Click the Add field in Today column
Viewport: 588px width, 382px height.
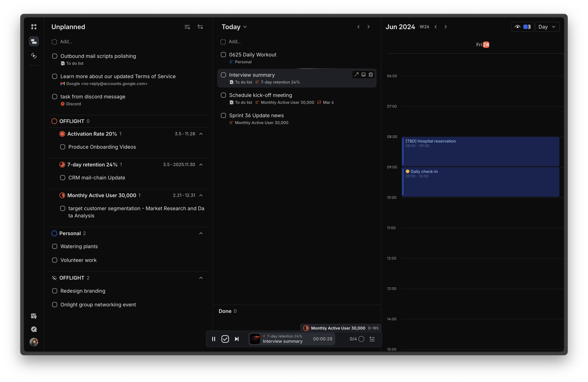point(234,42)
